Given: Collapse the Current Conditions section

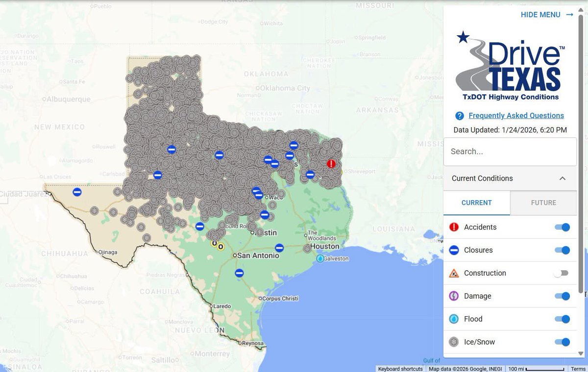Looking at the screenshot, I should click(x=510, y=178).
